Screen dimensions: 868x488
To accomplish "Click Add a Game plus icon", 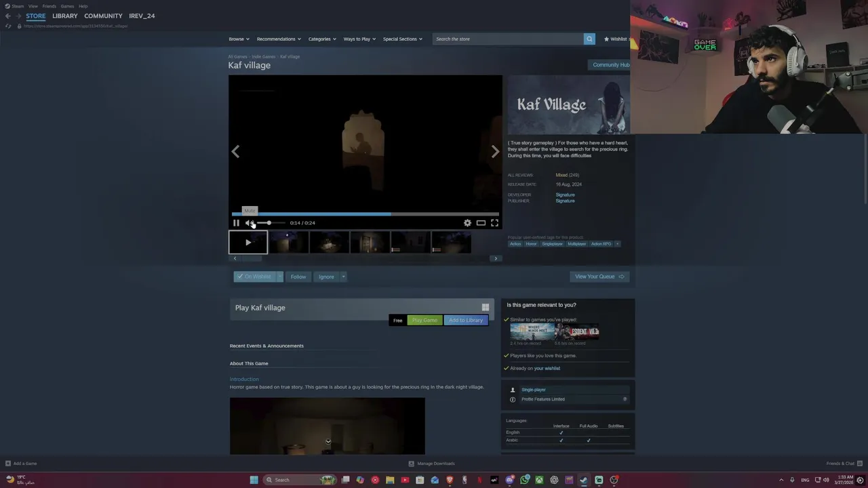I will tap(8, 464).
